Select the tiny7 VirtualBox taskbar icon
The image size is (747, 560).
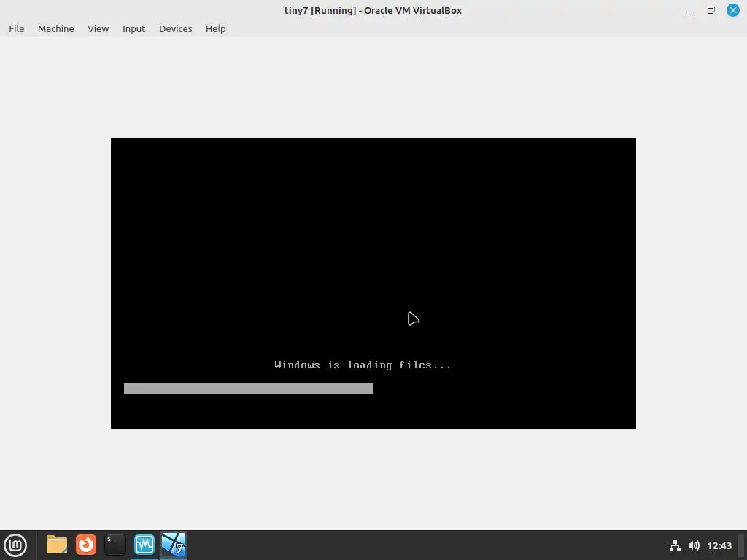click(x=174, y=545)
